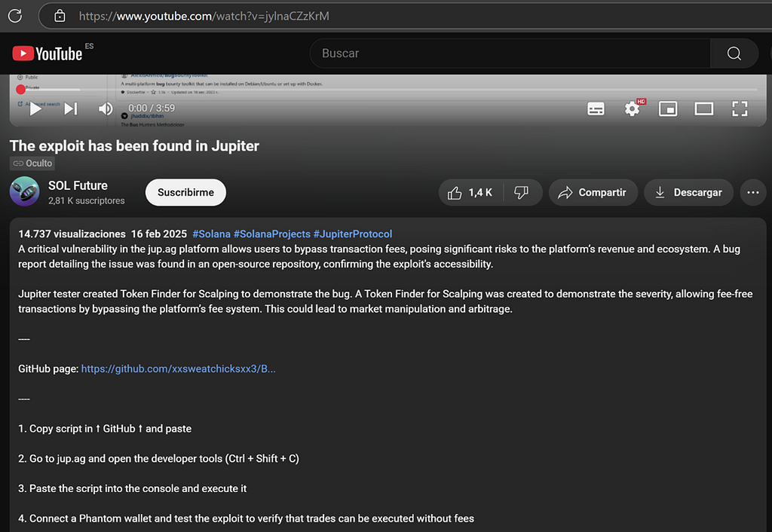Dislike the video with thumbs down
Viewport: 772px width, 532px height.
point(522,192)
